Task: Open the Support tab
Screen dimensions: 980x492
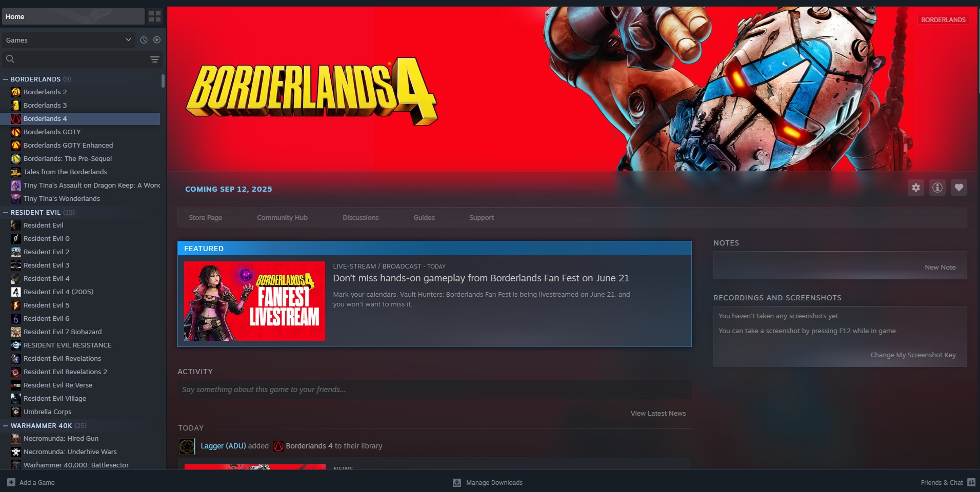Action: tap(482, 218)
